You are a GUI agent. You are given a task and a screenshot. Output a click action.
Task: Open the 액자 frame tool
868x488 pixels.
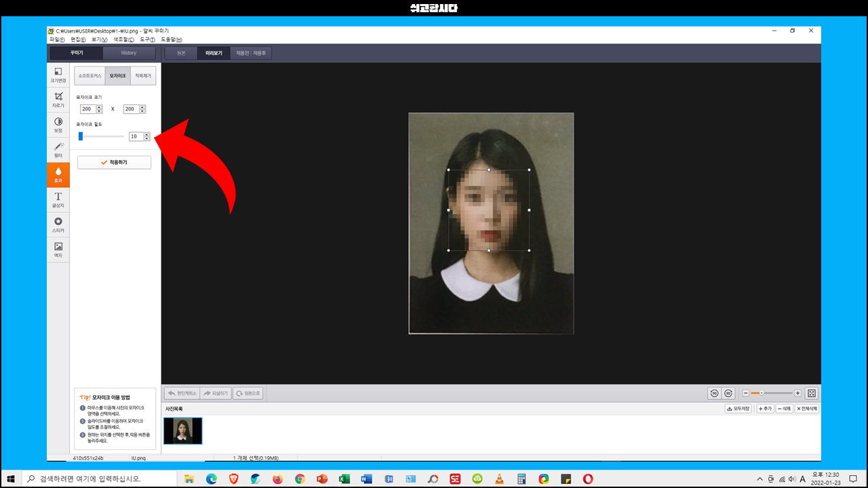point(58,250)
